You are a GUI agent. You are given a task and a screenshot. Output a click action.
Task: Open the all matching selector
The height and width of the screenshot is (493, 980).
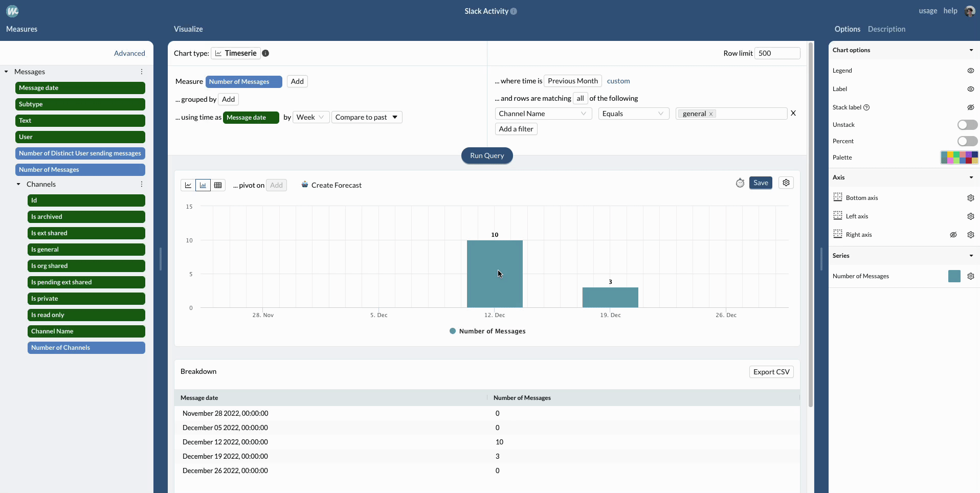[580, 98]
